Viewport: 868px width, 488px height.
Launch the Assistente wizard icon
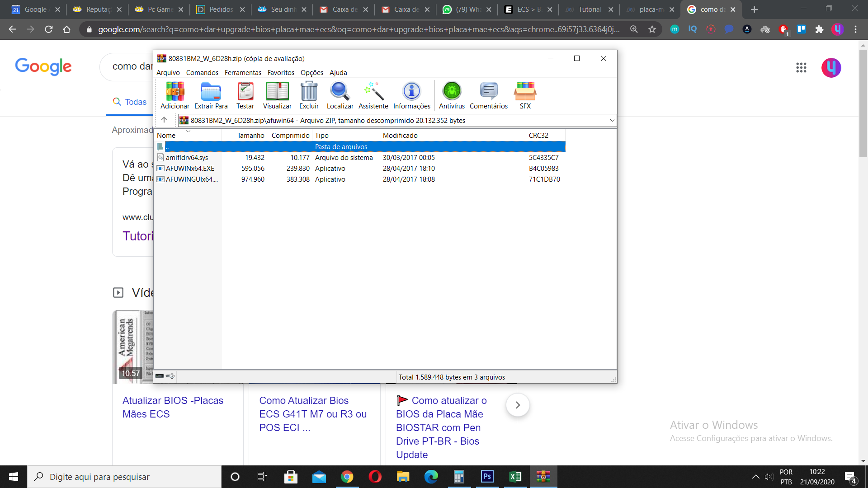(373, 95)
